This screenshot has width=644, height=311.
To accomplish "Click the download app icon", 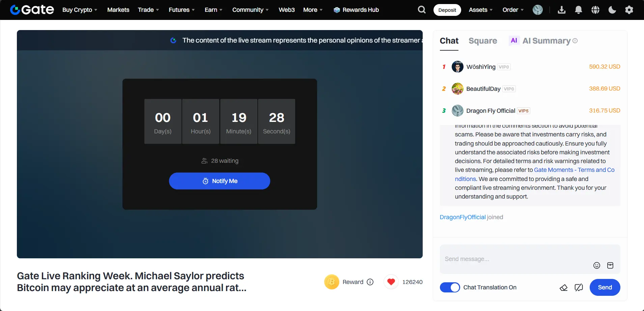I will click(562, 10).
